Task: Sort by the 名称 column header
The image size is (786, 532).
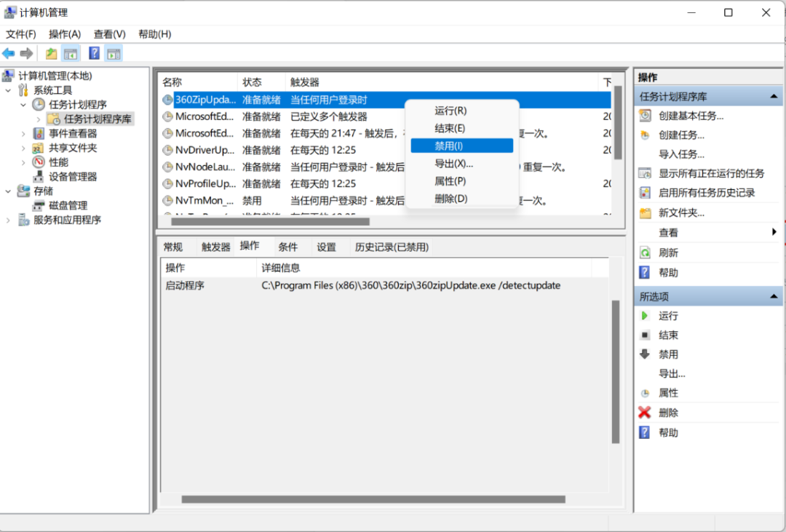Action: pyautogui.click(x=199, y=82)
